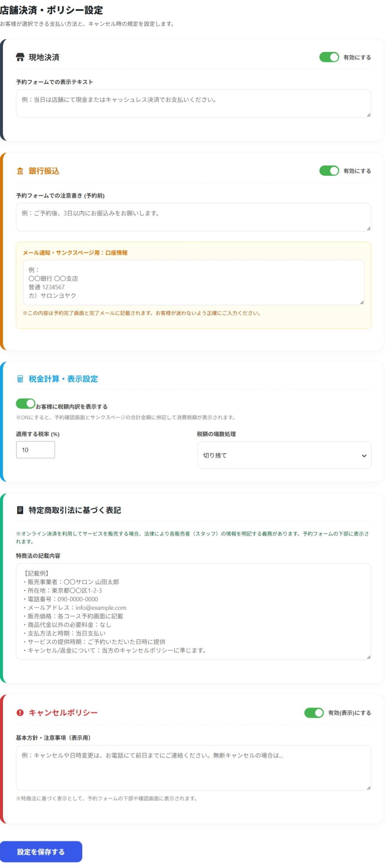Toggle キャンセルポリシー 有効(表示)にする switch
Image resolution: width=385 pixels, height=868 pixels.
[x=314, y=713]
